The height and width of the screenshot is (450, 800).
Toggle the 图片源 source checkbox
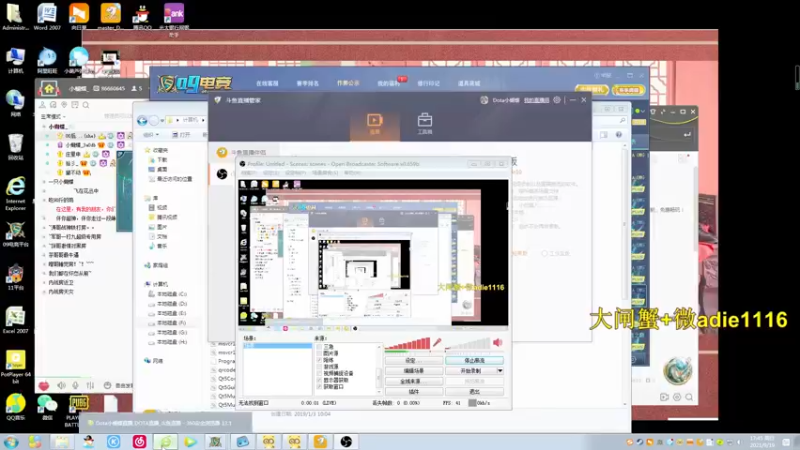click(319, 353)
